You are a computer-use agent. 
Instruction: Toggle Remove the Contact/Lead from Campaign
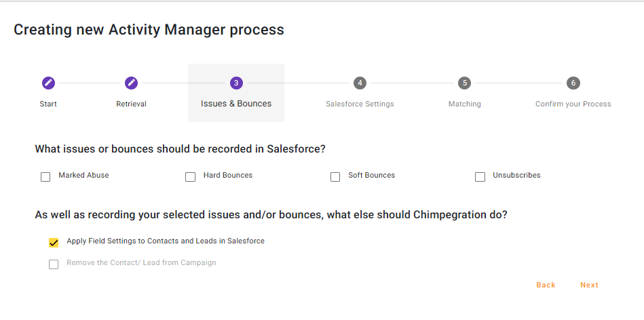coord(54,264)
